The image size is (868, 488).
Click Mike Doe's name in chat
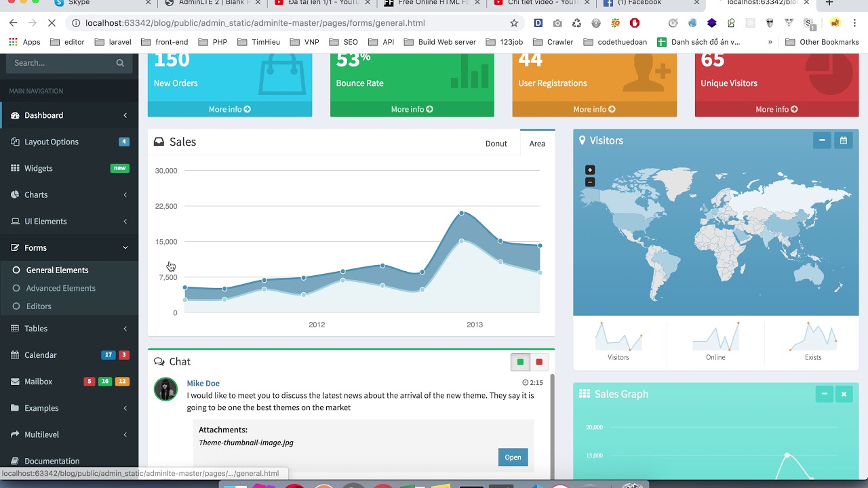click(203, 383)
